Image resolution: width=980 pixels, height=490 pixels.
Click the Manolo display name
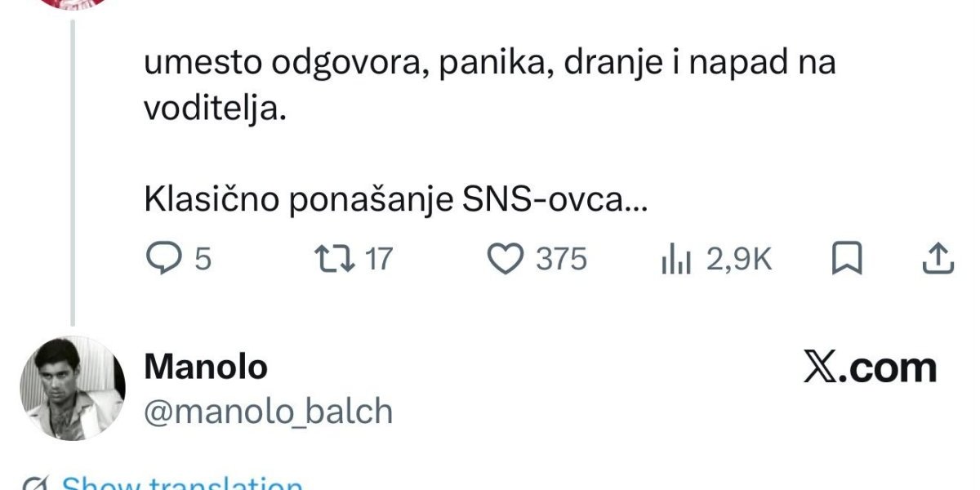[206, 367]
